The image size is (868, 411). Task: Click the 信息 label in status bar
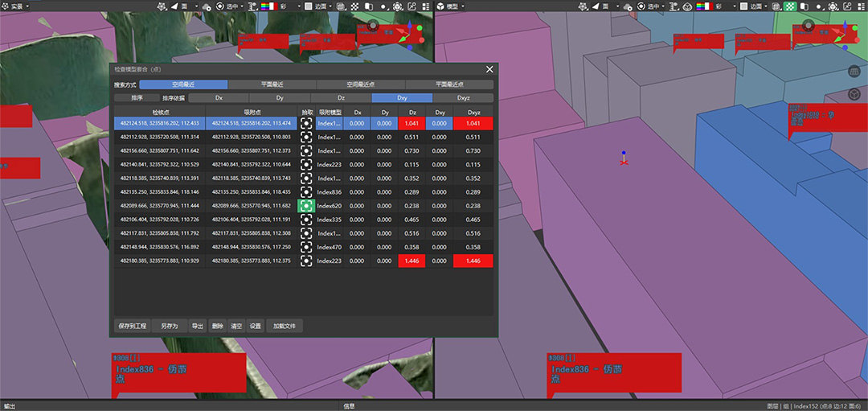(349, 406)
